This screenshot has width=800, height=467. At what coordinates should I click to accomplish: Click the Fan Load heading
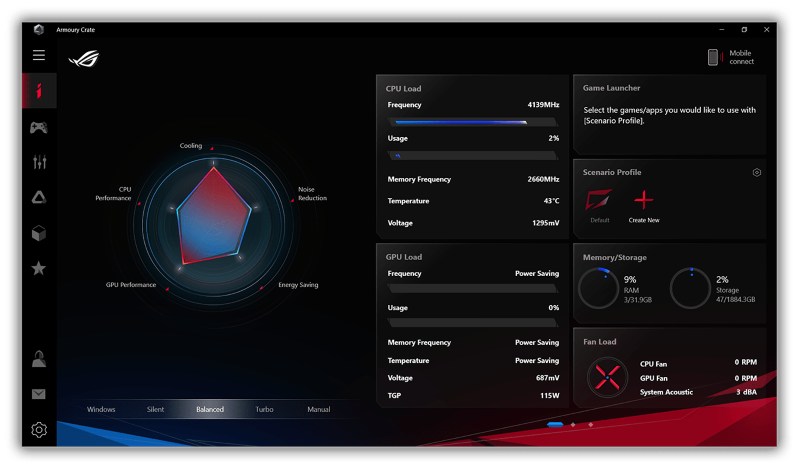coord(599,342)
